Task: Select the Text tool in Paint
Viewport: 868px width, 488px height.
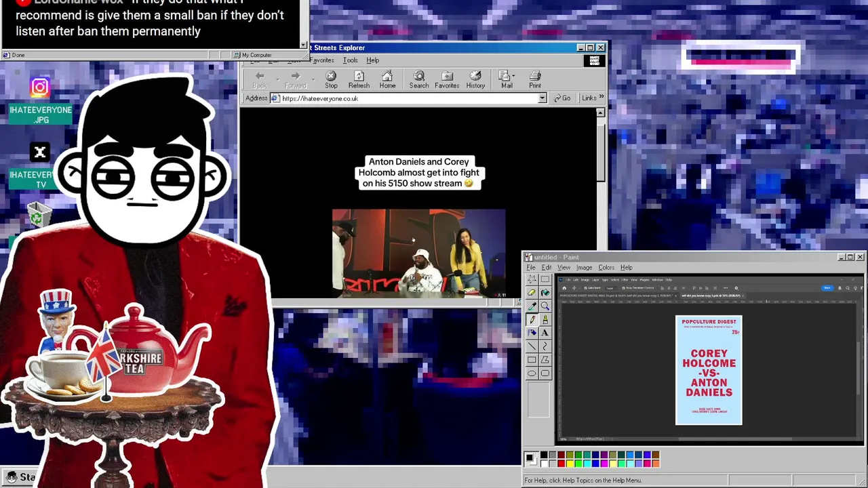Action: click(545, 333)
